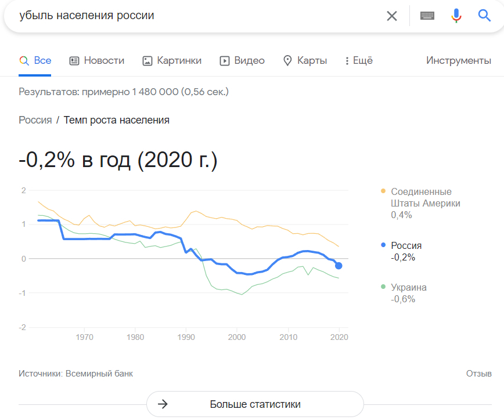
Task: Click the Россия legend entry
Action: click(406, 245)
